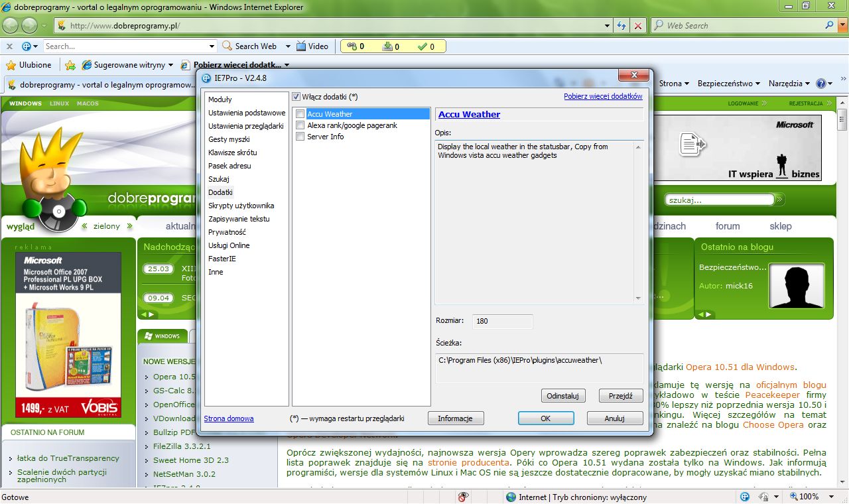
Task: Click the Internet zone globe icon
Action: coord(511,497)
